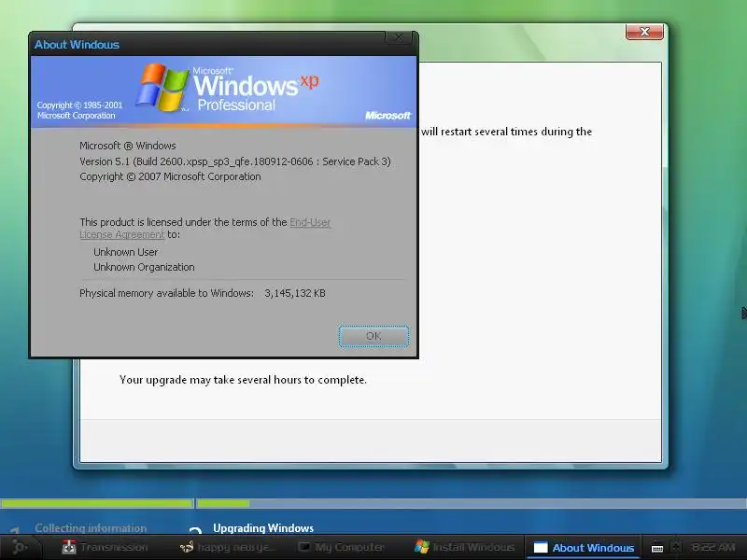The height and width of the screenshot is (560, 747).
Task: Click the physical memory value 3,145,132 KB
Action: (295, 293)
